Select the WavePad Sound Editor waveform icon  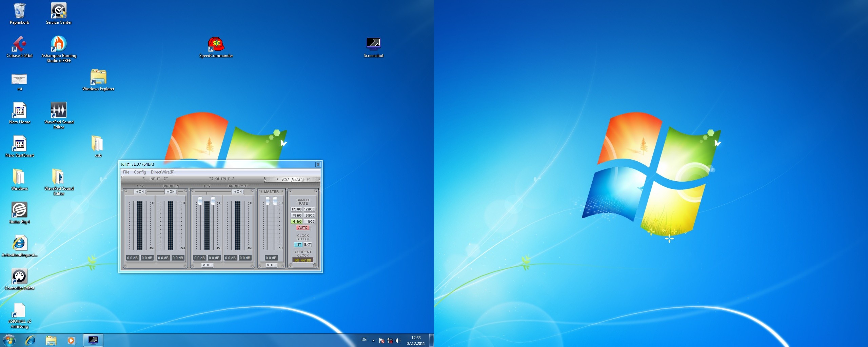[x=59, y=116]
